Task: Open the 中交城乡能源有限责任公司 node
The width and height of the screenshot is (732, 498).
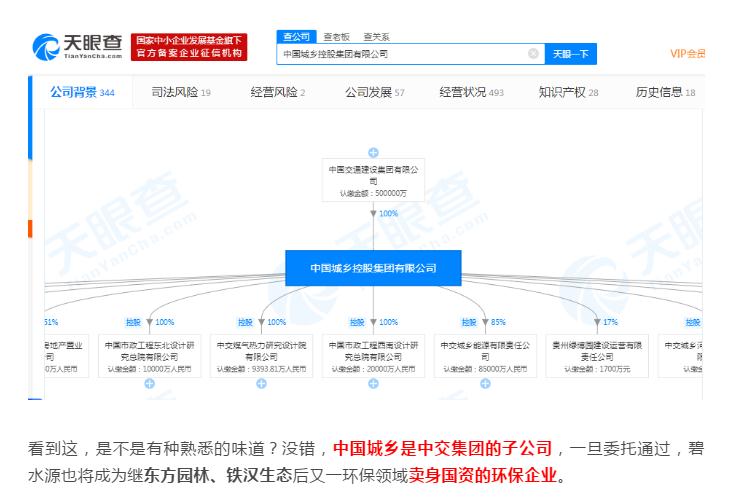Action: pyautogui.click(x=486, y=356)
